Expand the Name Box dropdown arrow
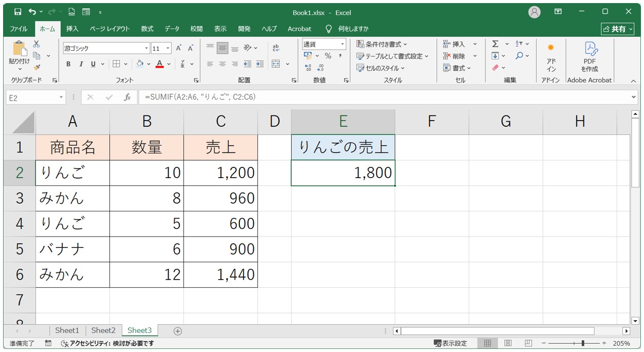644x352 pixels. (x=61, y=97)
